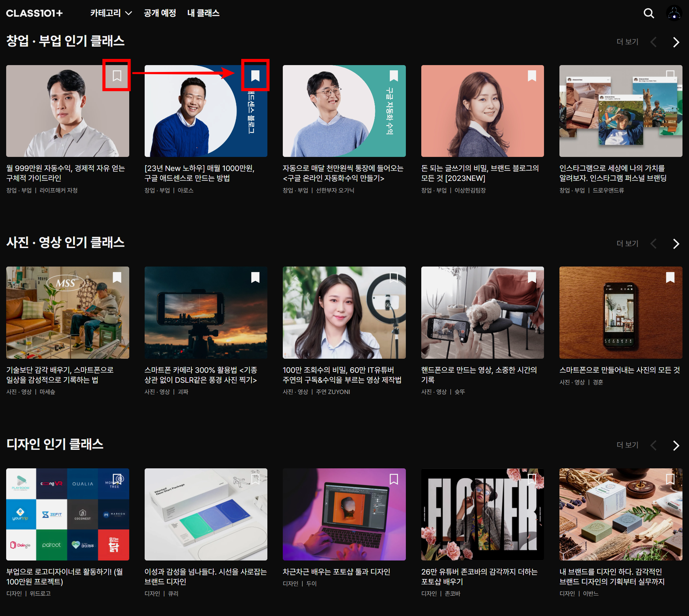
Task: Bookmark the 차근차근 배우는 포토샵 class
Action: [x=394, y=479]
